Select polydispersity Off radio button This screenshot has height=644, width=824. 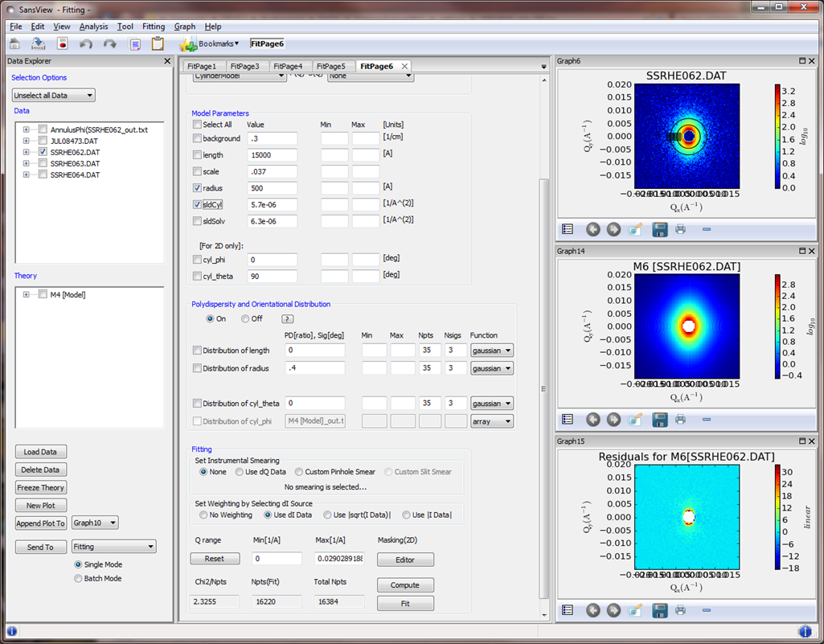[245, 318]
